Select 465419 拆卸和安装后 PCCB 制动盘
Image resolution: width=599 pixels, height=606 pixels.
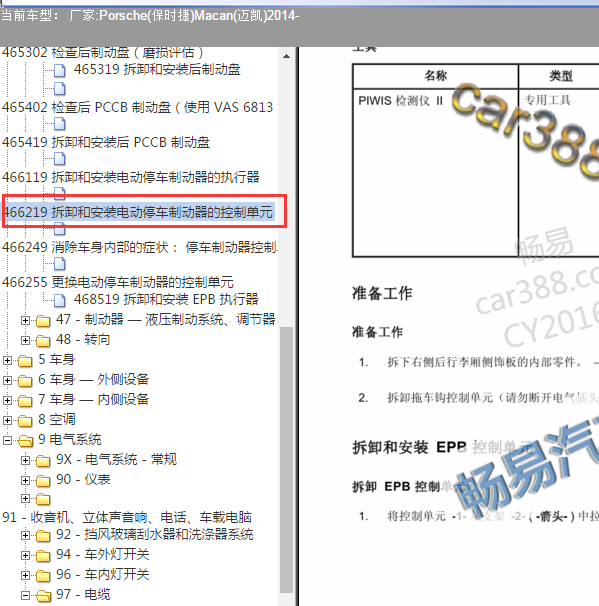(x=106, y=142)
